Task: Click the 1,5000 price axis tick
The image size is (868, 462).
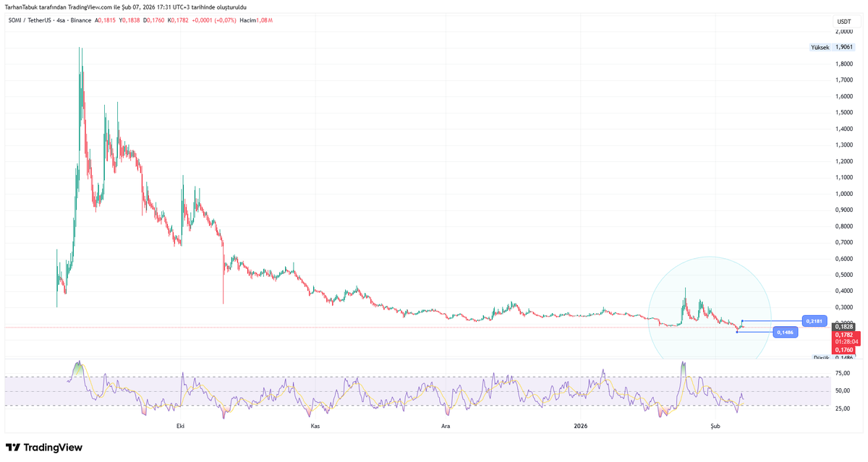Action: click(x=843, y=113)
